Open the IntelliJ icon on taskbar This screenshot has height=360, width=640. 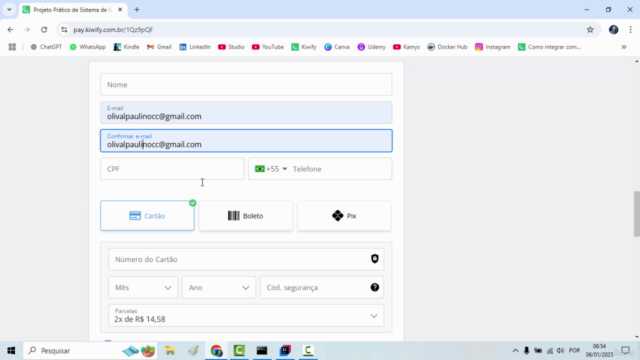pyautogui.click(x=285, y=351)
